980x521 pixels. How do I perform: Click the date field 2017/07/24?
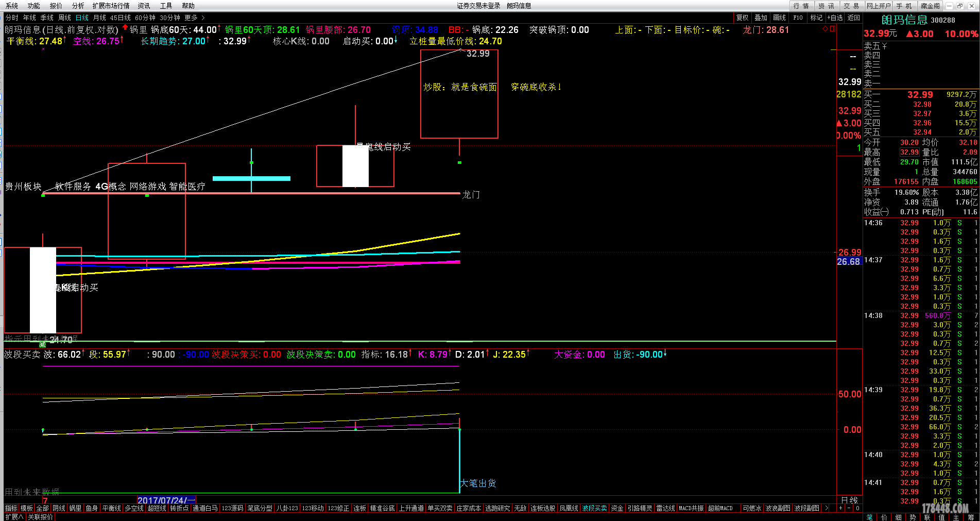tap(166, 500)
